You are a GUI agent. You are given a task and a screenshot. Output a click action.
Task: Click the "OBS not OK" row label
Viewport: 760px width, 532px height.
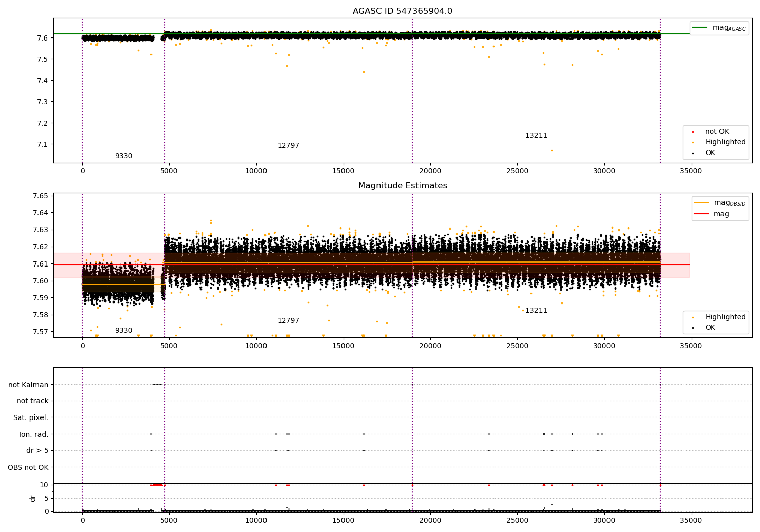coord(28,467)
